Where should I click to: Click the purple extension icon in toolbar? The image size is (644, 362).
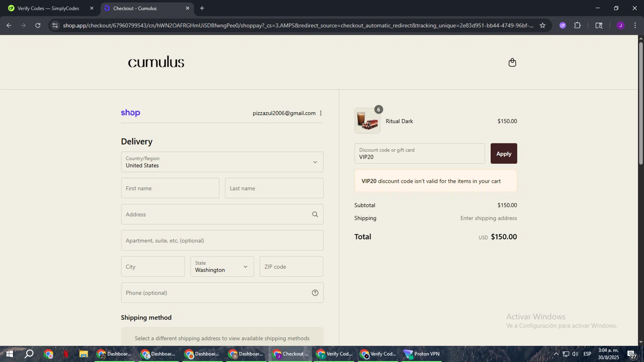[562, 25]
